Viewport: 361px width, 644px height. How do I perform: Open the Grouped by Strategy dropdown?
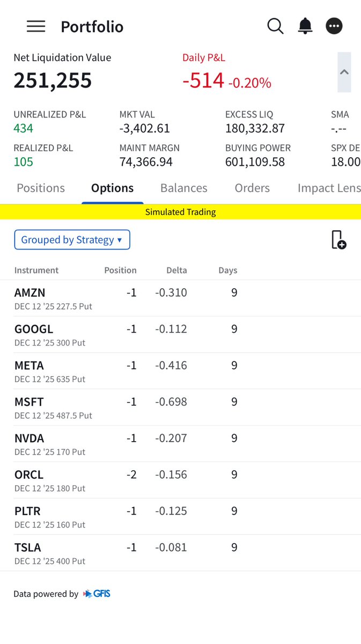pyautogui.click(x=72, y=240)
